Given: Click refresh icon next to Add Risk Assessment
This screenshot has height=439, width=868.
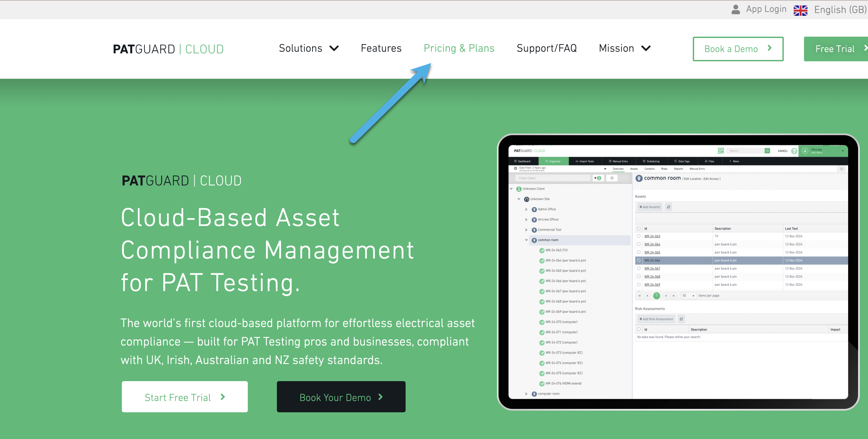Looking at the screenshot, I should pyautogui.click(x=681, y=319).
